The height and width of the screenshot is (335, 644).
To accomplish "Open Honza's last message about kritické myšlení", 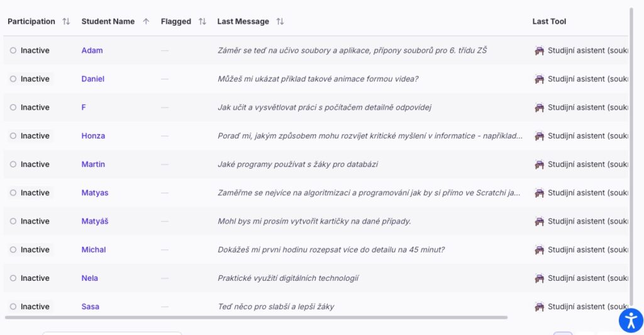I will pos(370,136).
